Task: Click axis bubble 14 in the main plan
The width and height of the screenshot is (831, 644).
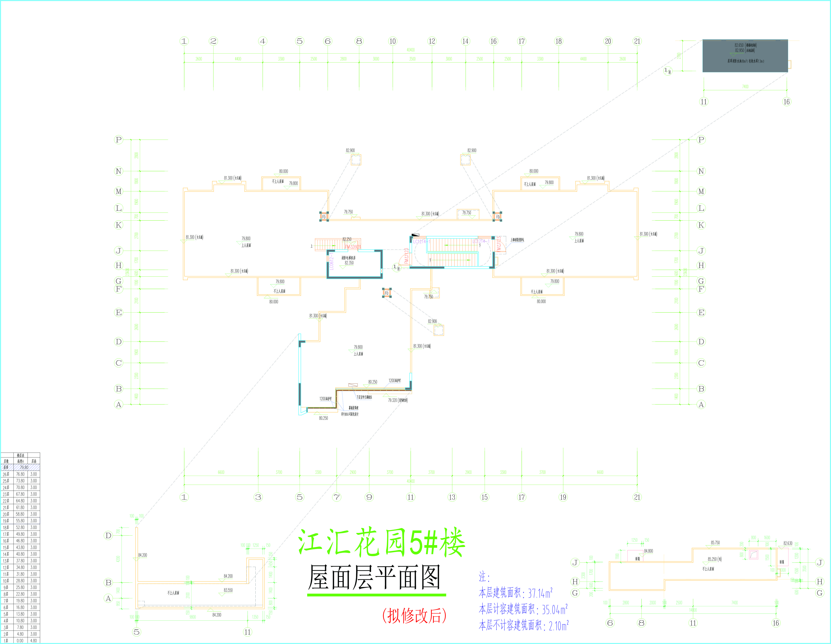Action: coord(466,41)
